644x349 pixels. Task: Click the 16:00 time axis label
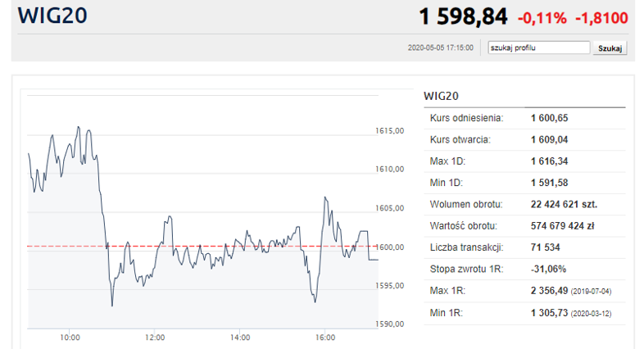(325, 338)
